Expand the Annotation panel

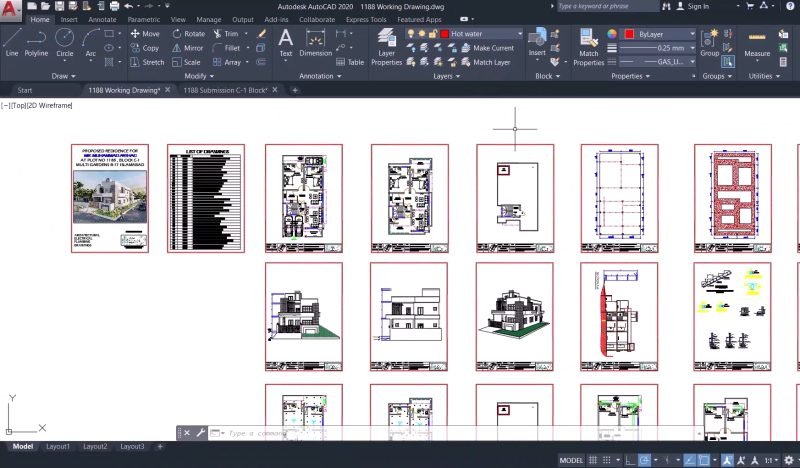pyautogui.click(x=320, y=76)
